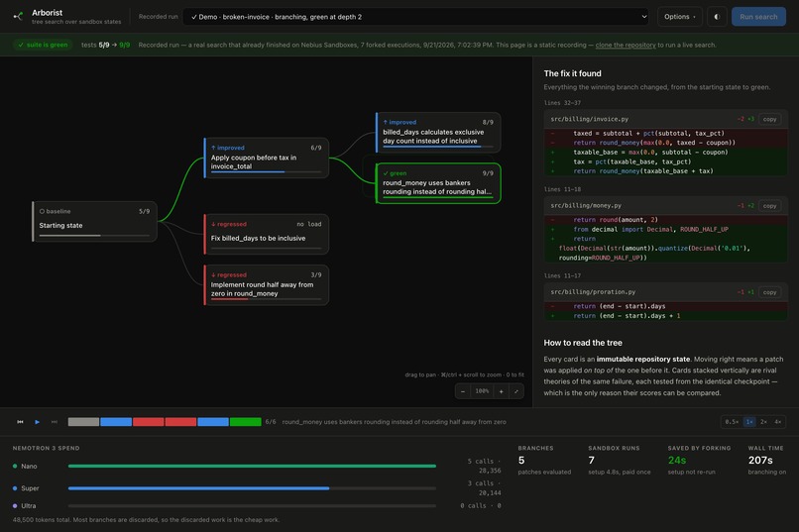Click the Ultra spend bar
The height and width of the screenshot is (532, 799).
click(x=252, y=506)
